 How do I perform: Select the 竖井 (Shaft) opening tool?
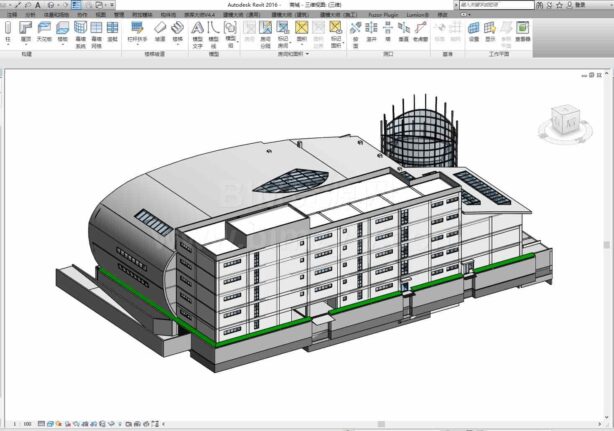pyautogui.click(x=371, y=32)
